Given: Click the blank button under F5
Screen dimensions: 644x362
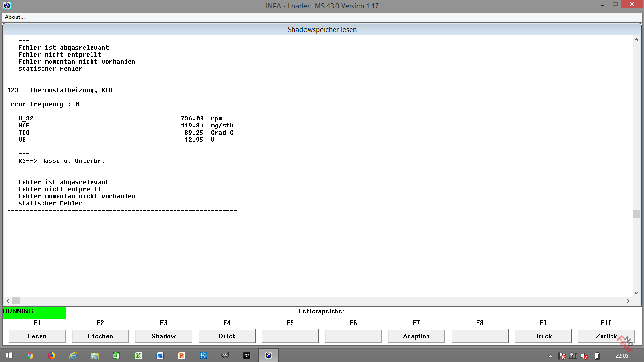Looking at the screenshot, I should point(290,336).
